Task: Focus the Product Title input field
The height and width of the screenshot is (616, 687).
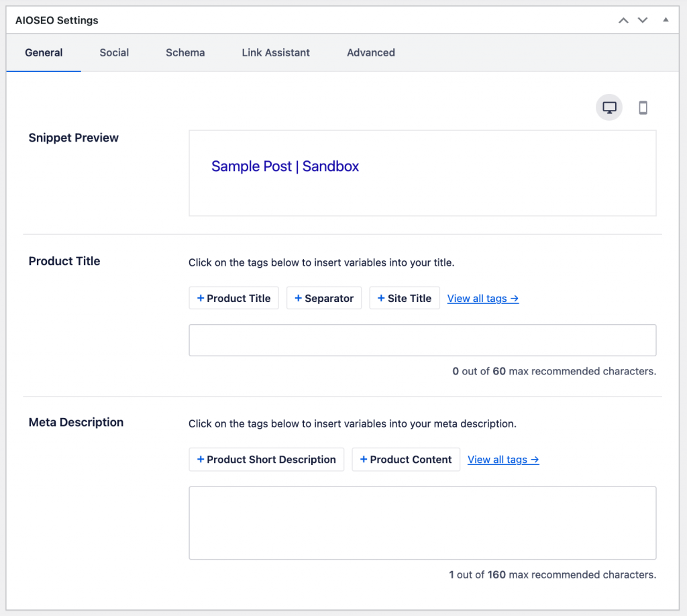Action: pos(423,340)
